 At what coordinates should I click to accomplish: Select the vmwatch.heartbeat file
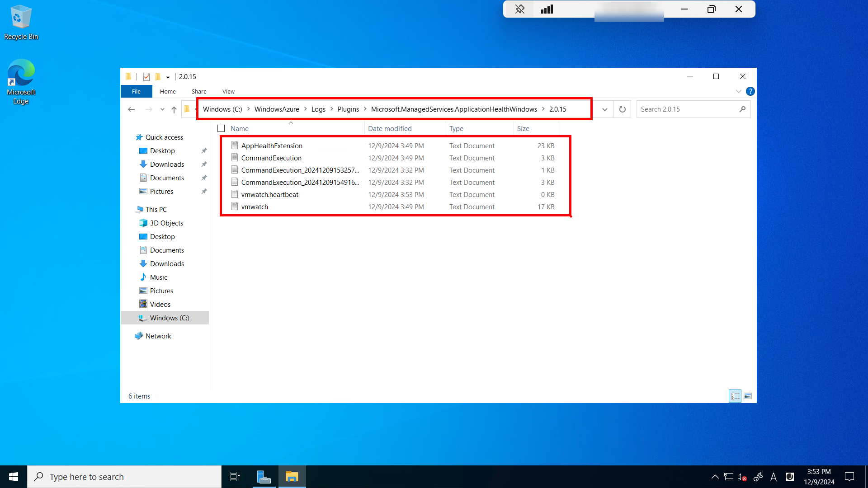tap(270, 195)
